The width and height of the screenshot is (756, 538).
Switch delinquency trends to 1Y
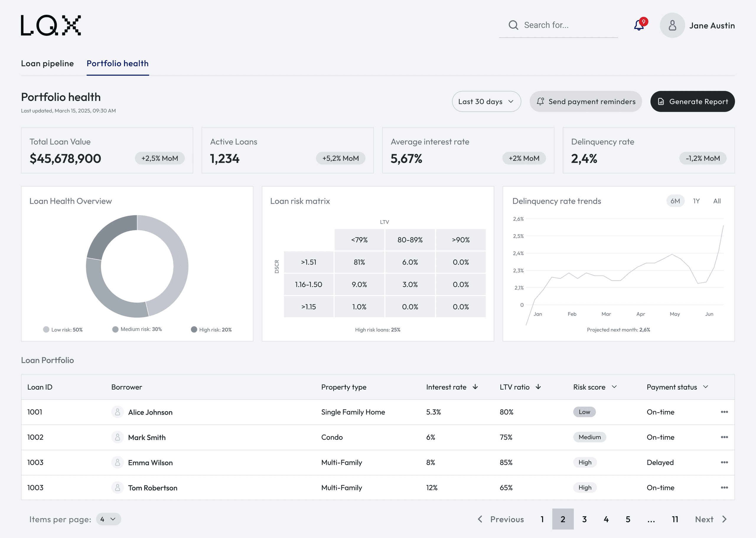(696, 201)
